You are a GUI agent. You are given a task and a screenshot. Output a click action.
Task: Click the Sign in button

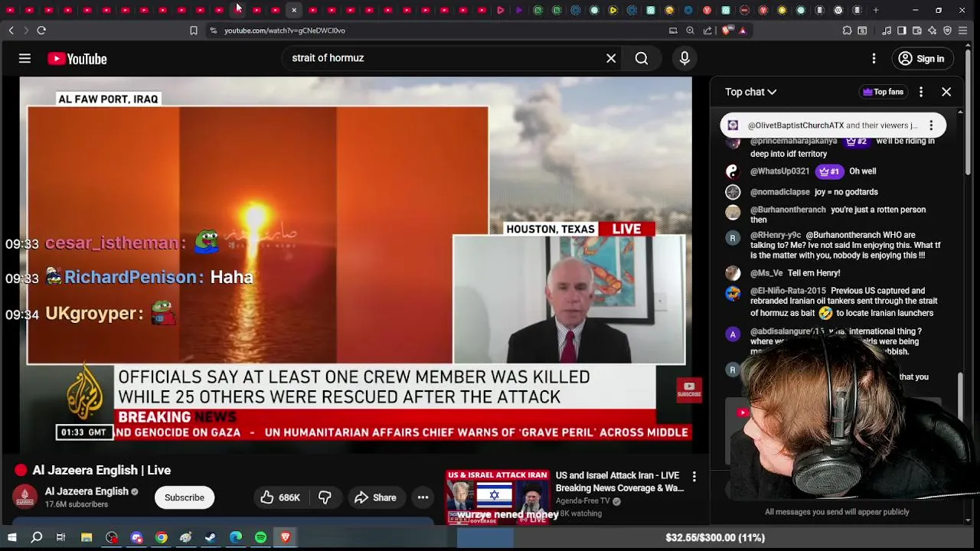pyautogui.click(x=922, y=59)
